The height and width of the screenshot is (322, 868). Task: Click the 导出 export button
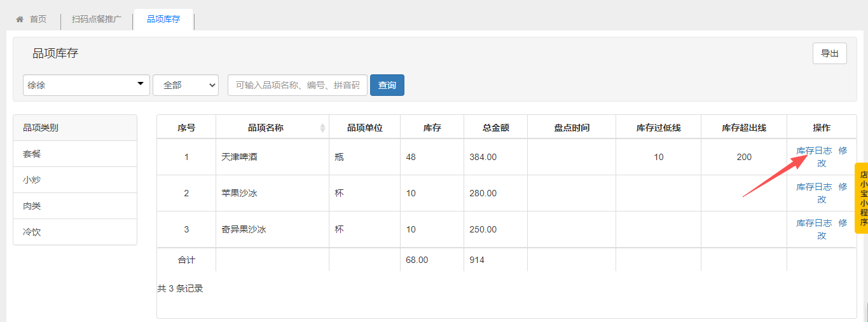(829, 53)
